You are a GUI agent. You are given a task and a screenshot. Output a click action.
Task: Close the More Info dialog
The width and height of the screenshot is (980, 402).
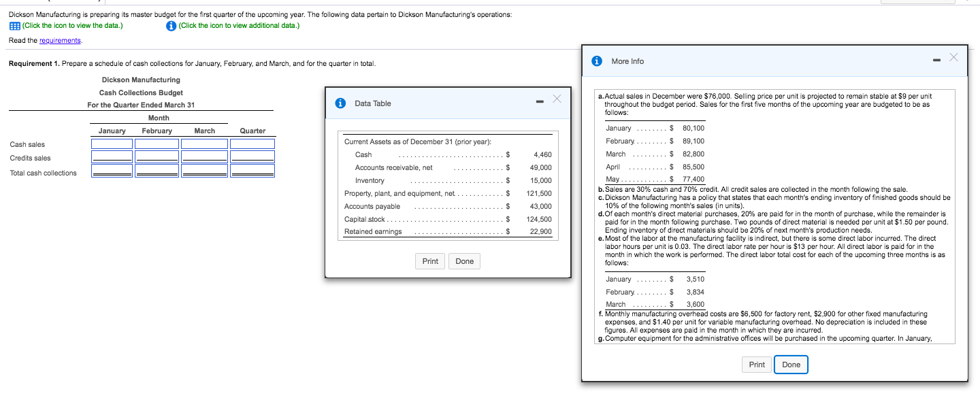pos(953,58)
